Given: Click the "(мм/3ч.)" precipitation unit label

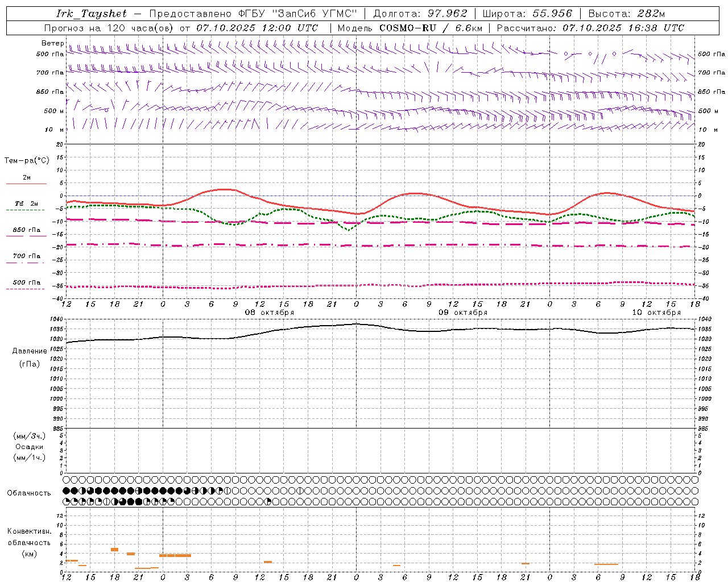Looking at the screenshot, I should 30,436.
